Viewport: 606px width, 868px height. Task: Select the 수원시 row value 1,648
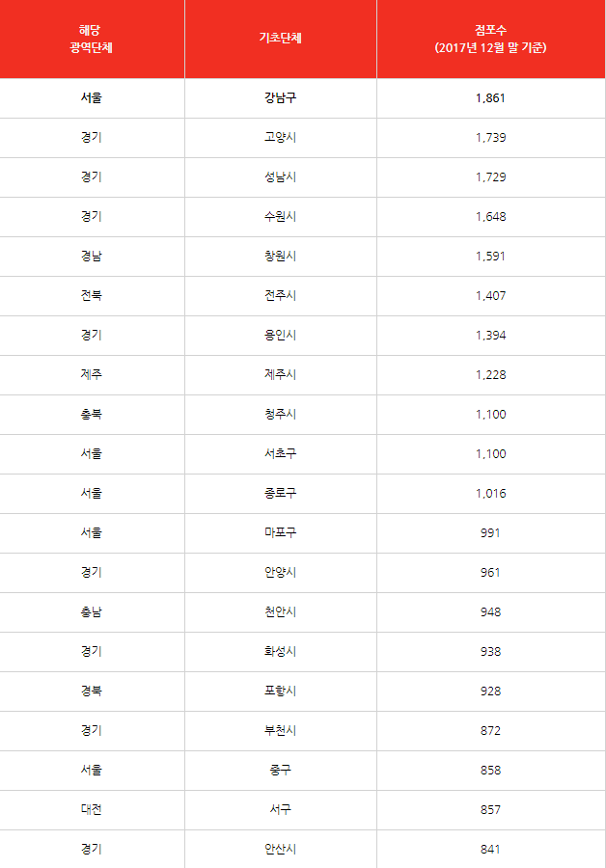[491, 216]
